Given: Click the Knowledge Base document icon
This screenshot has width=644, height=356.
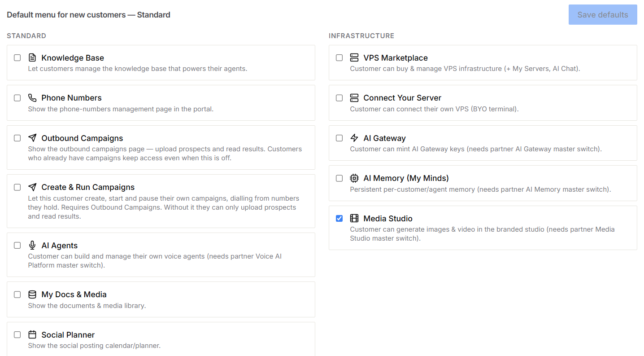Looking at the screenshot, I should [32, 57].
